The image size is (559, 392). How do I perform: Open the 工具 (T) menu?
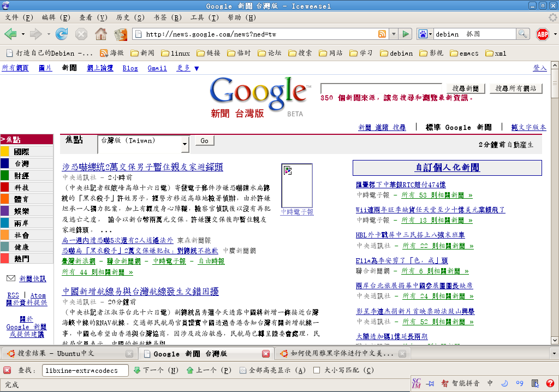[x=205, y=17]
